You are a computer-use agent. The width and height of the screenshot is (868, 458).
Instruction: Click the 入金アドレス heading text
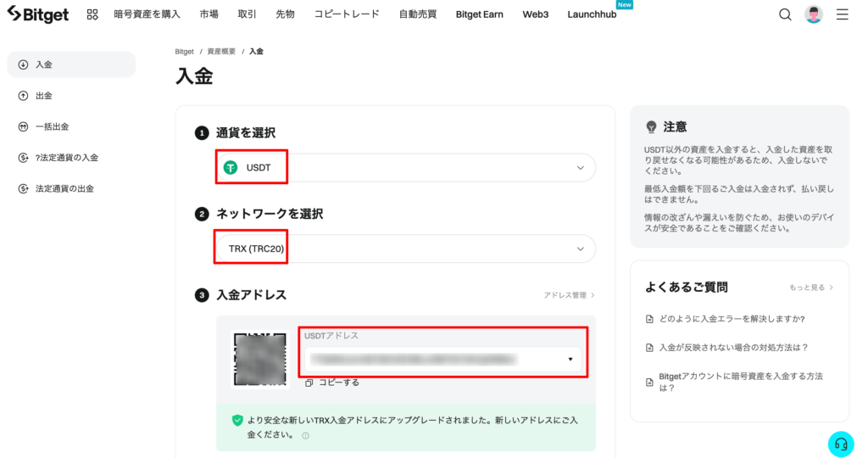tap(251, 295)
